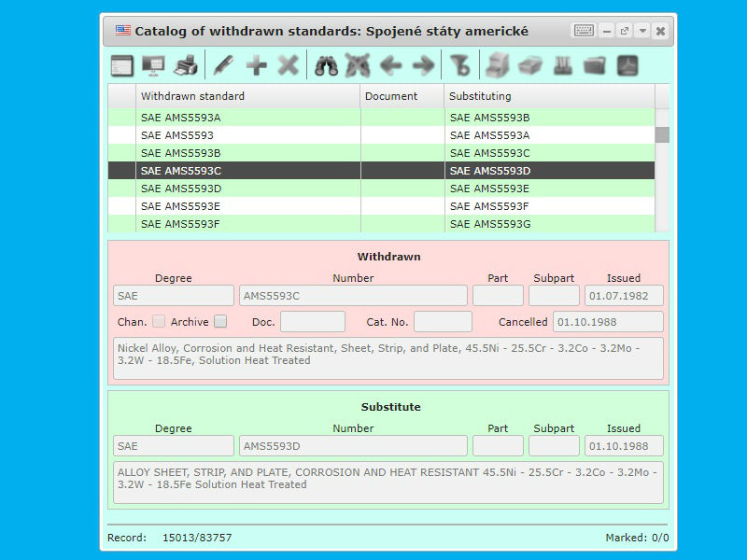This screenshot has height=560, width=747.
Task: Click the Withdrawn Number field showing AMS5593C
Action: click(x=353, y=296)
